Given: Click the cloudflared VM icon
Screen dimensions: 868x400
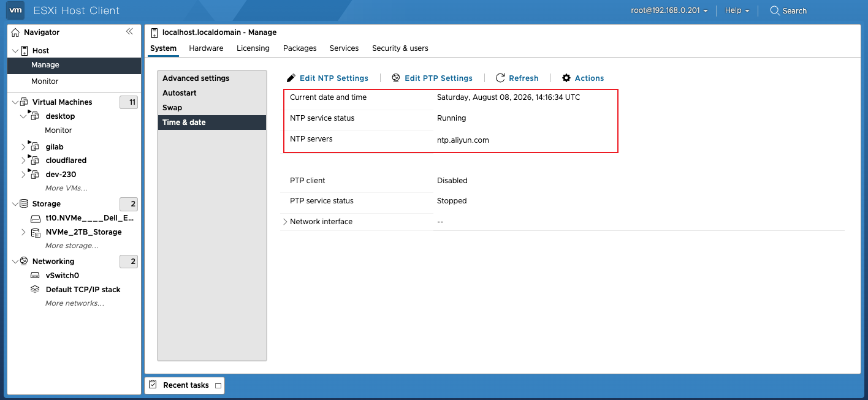Looking at the screenshot, I should pos(34,160).
